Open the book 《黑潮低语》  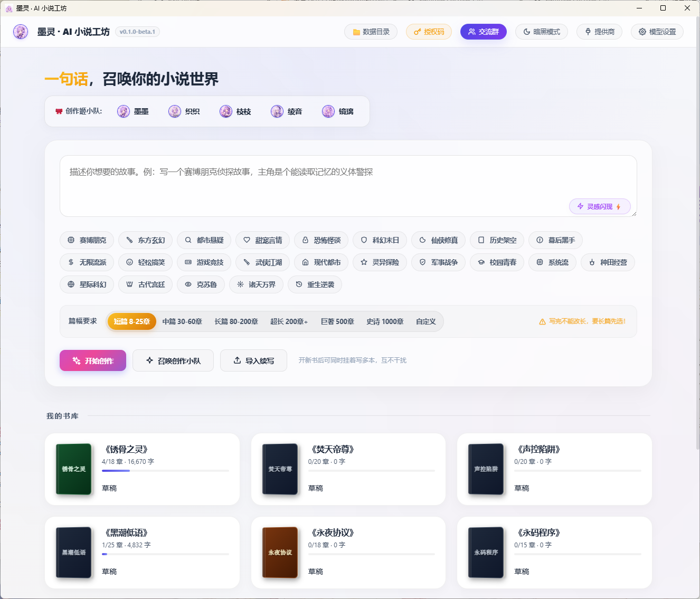tap(142, 553)
